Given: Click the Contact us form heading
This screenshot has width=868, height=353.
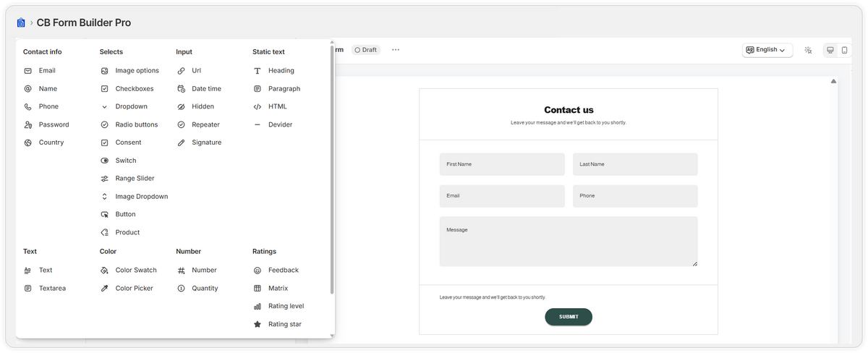Looking at the screenshot, I should coord(569,110).
